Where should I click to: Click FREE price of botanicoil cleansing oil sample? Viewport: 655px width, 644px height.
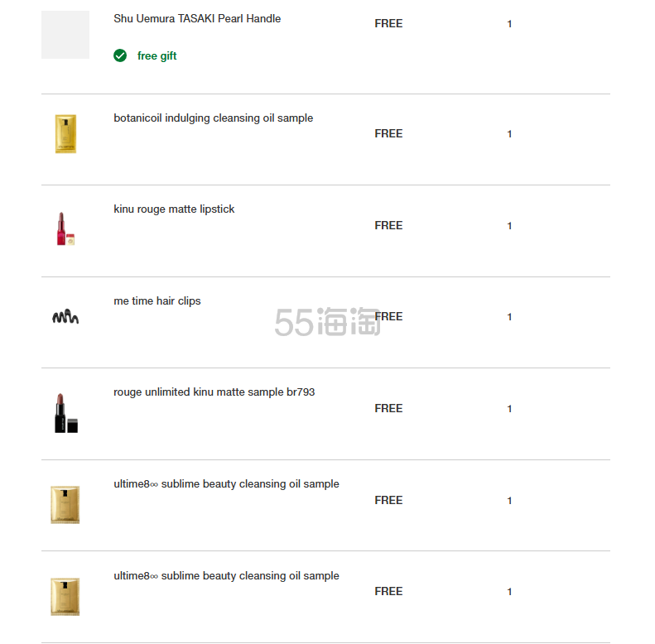388,133
